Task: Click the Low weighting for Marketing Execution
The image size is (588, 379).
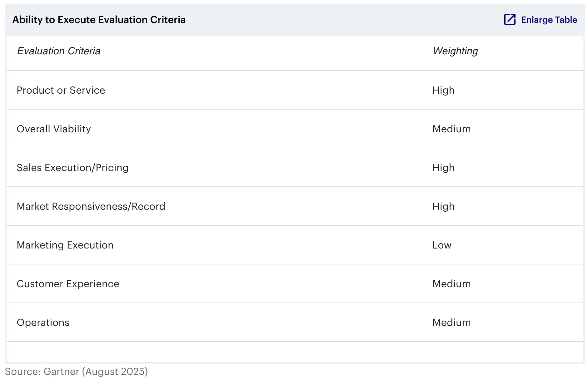Action: [x=442, y=245]
